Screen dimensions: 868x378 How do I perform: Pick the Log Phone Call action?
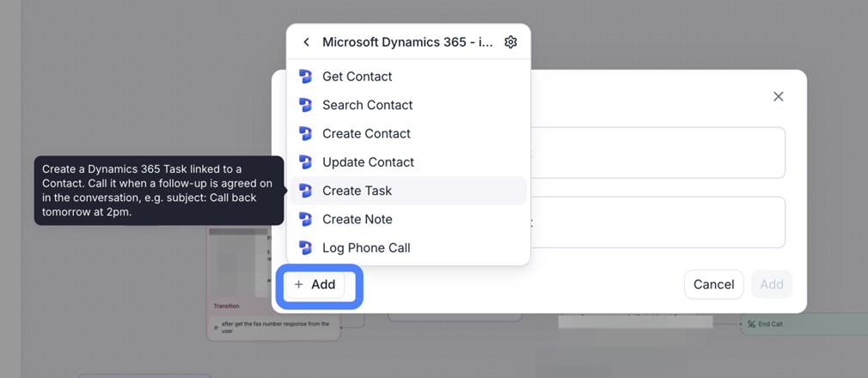pyautogui.click(x=408, y=248)
